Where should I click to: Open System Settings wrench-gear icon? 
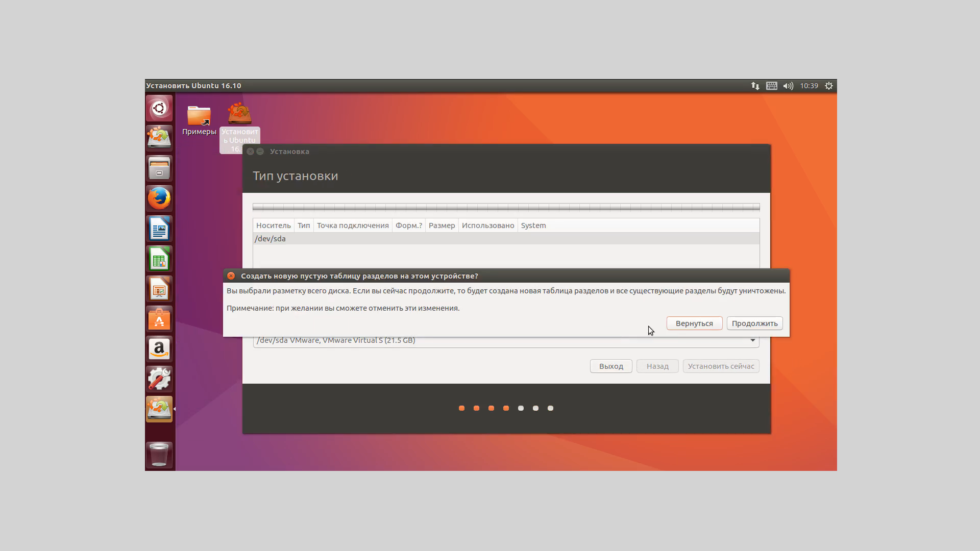(x=159, y=379)
